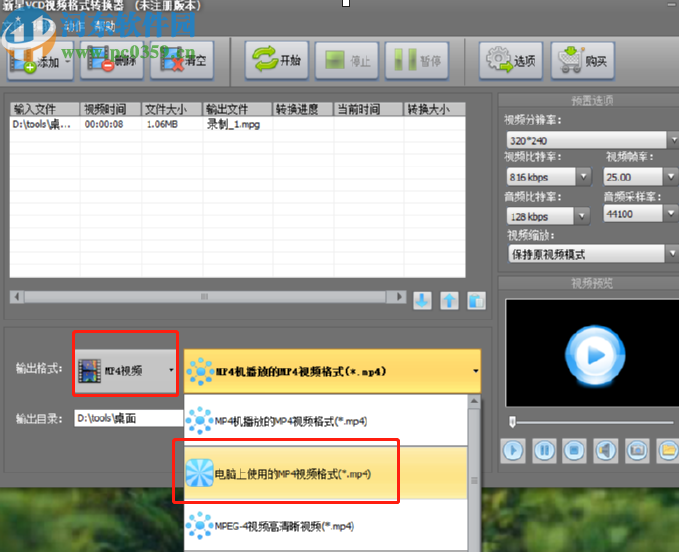Choose 电脑上使用的MP4视频格式 from the list
The height and width of the screenshot is (552, 679).
pyautogui.click(x=326, y=473)
